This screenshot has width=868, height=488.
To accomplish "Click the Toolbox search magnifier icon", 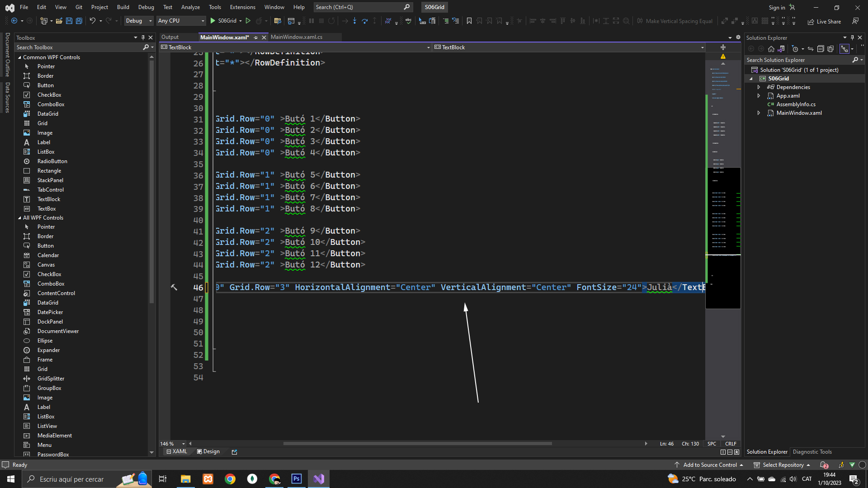I will point(146,47).
